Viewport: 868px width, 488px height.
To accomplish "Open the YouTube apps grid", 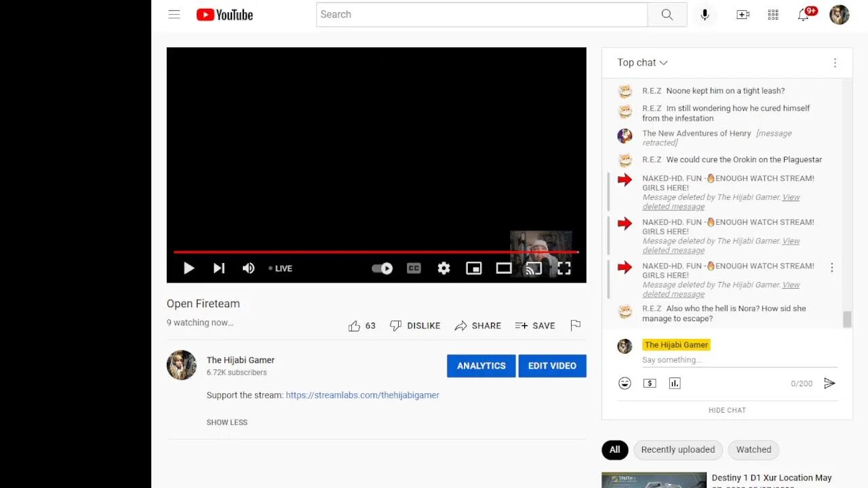I will click(x=773, y=14).
